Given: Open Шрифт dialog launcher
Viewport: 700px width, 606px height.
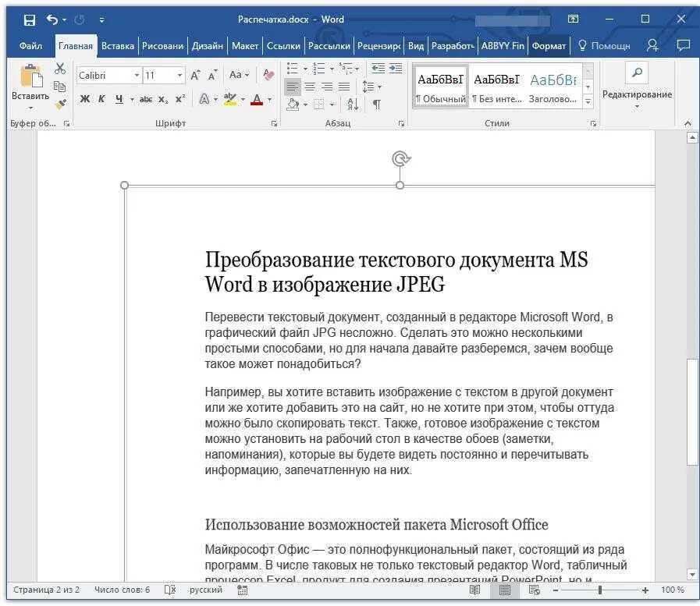Looking at the screenshot, I should [274, 123].
